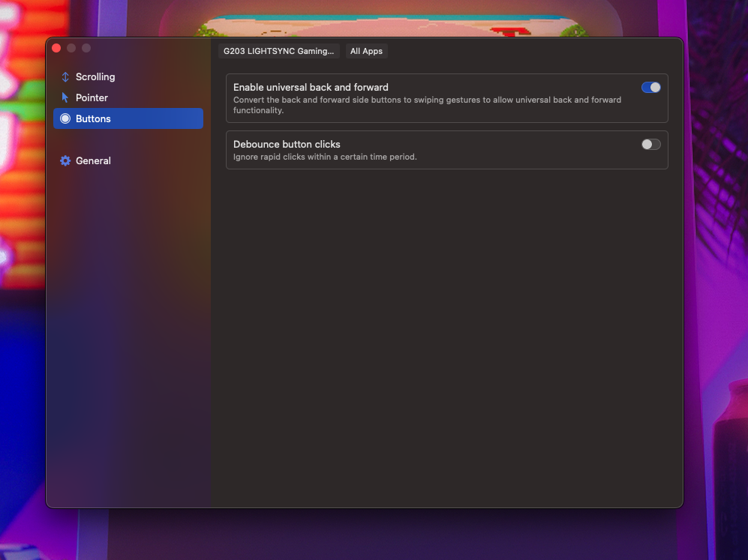Click the Buttons circle icon in sidebar
This screenshot has height=560, width=748.
[x=65, y=119]
